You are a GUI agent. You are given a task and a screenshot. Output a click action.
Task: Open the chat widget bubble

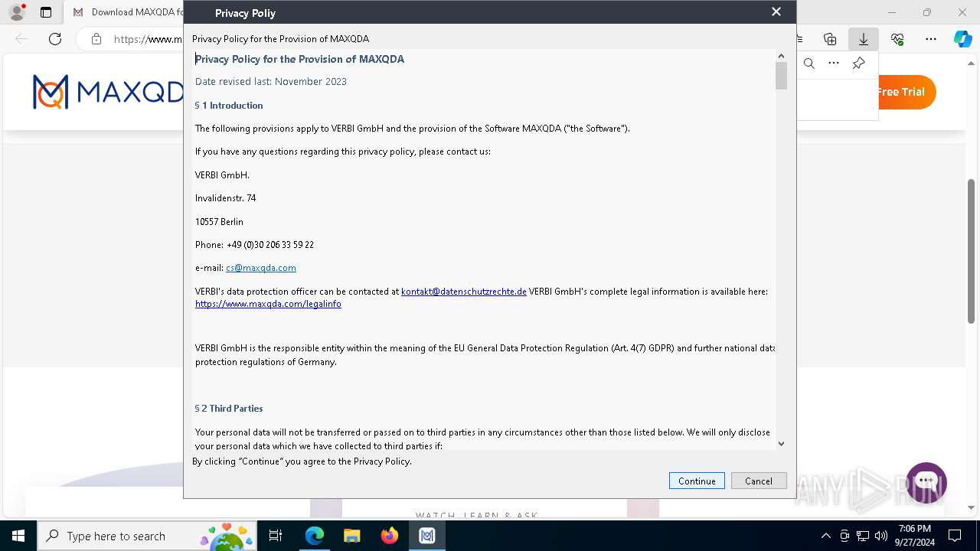pyautogui.click(x=926, y=483)
